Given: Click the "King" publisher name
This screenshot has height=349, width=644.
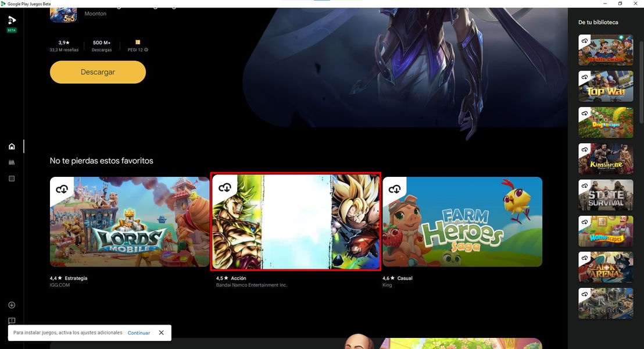Looking at the screenshot, I should coord(387,285).
